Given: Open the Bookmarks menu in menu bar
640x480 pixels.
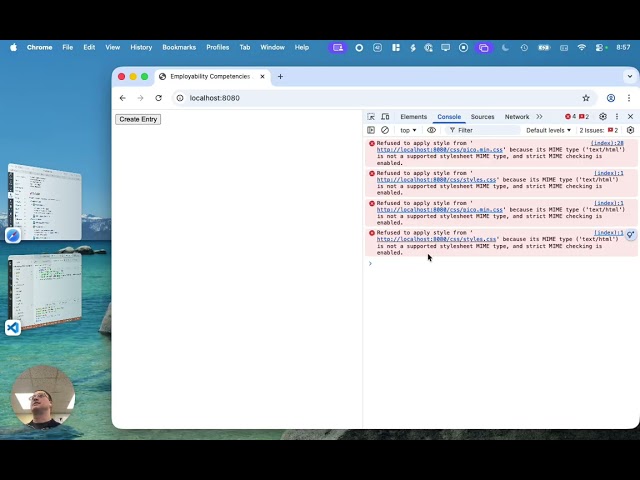Looking at the screenshot, I should tap(179, 47).
